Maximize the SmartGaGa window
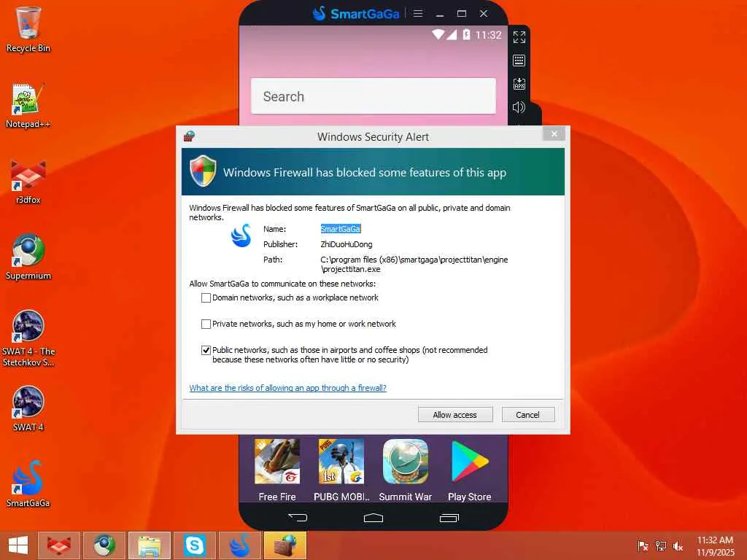This screenshot has width=747, height=560. pos(462,13)
